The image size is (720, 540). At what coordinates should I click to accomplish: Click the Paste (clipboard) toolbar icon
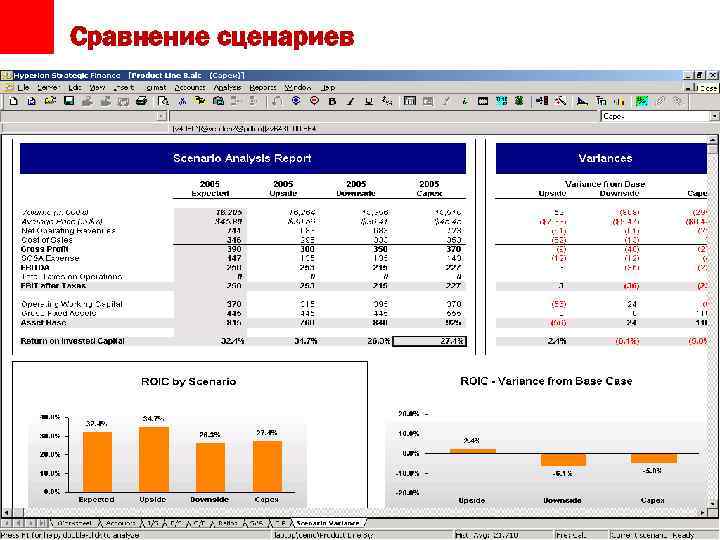[x=219, y=101]
